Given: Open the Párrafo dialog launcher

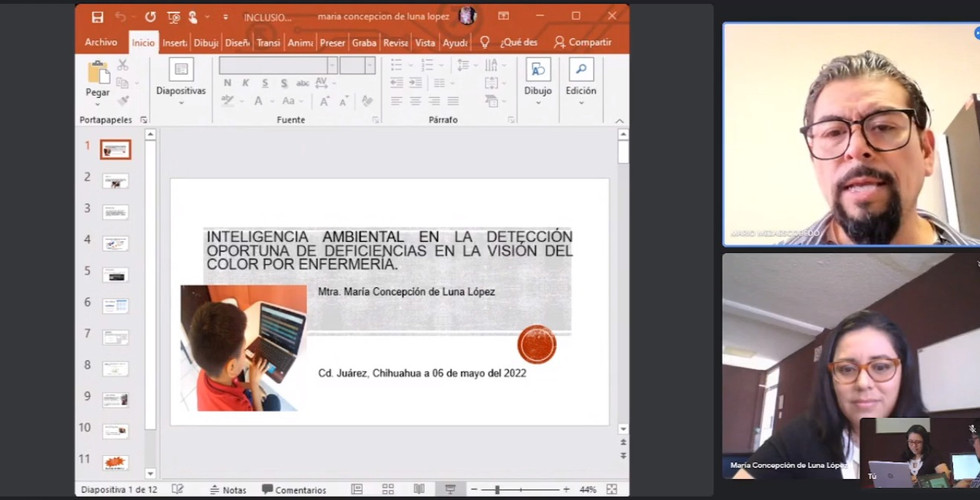Looking at the screenshot, I should click(x=511, y=119).
